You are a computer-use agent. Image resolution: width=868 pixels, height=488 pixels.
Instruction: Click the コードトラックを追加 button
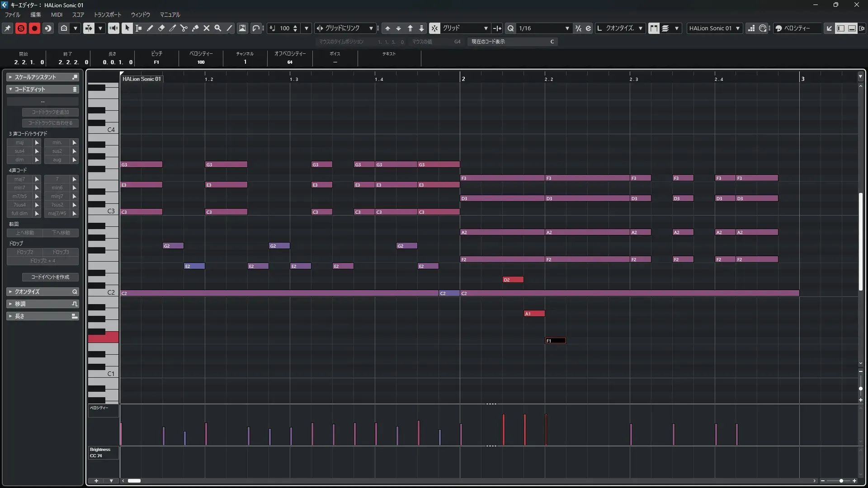(x=50, y=112)
